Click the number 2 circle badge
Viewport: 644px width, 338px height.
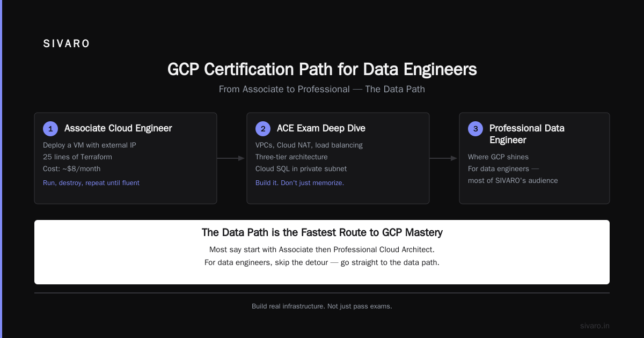[x=263, y=129]
